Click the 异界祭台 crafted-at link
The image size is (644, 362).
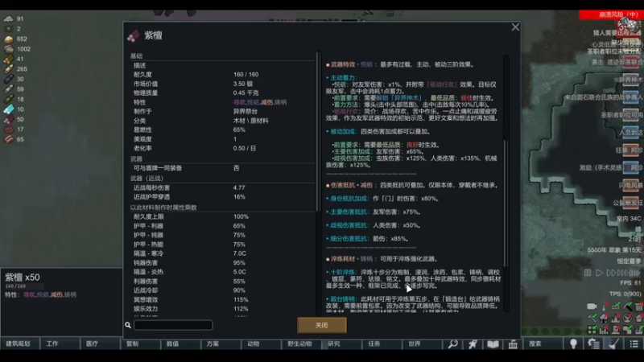click(x=246, y=111)
